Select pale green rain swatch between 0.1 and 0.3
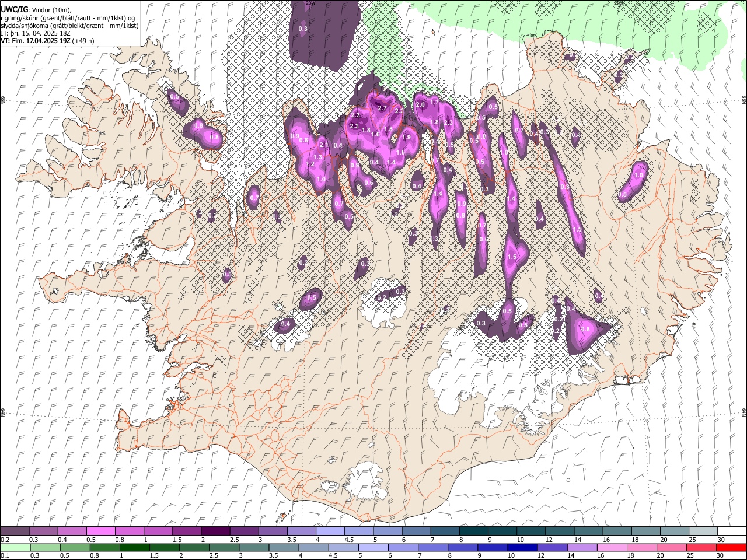 (x=16, y=547)
